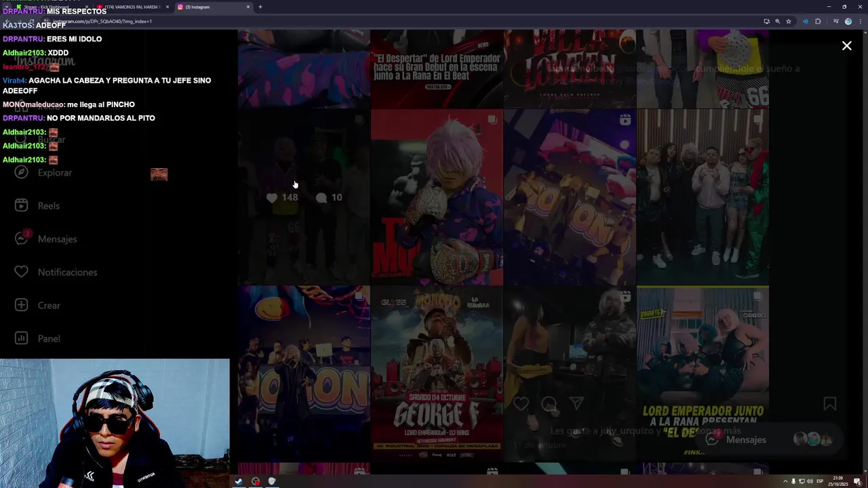Click the zoom magnifier icon in address bar
The height and width of the screenshot is (488, 868).
coord(778,21)
